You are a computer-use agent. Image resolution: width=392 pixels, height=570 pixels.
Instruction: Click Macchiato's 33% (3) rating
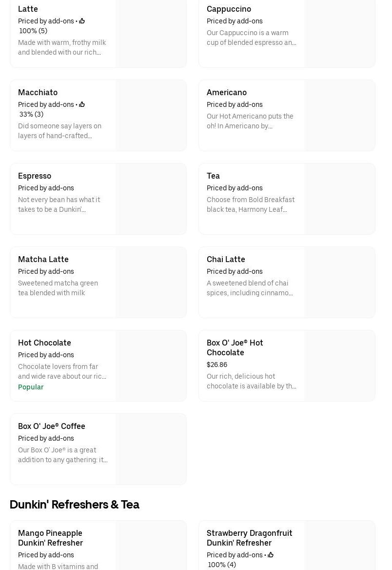click(x=31, y=114)
